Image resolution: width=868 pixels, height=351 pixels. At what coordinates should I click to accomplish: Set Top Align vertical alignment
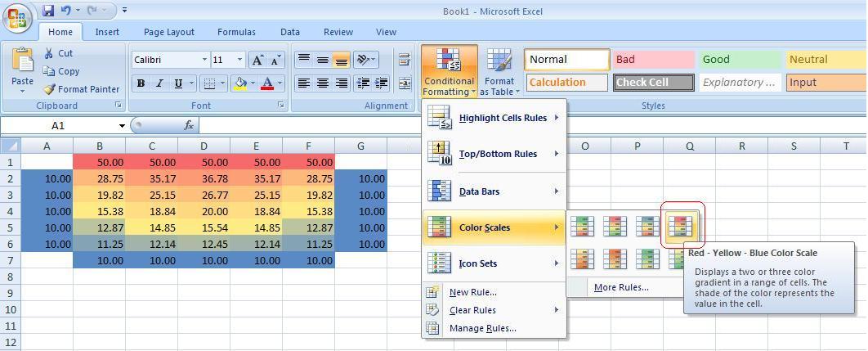pyautogui.click(x=303, y=60)
